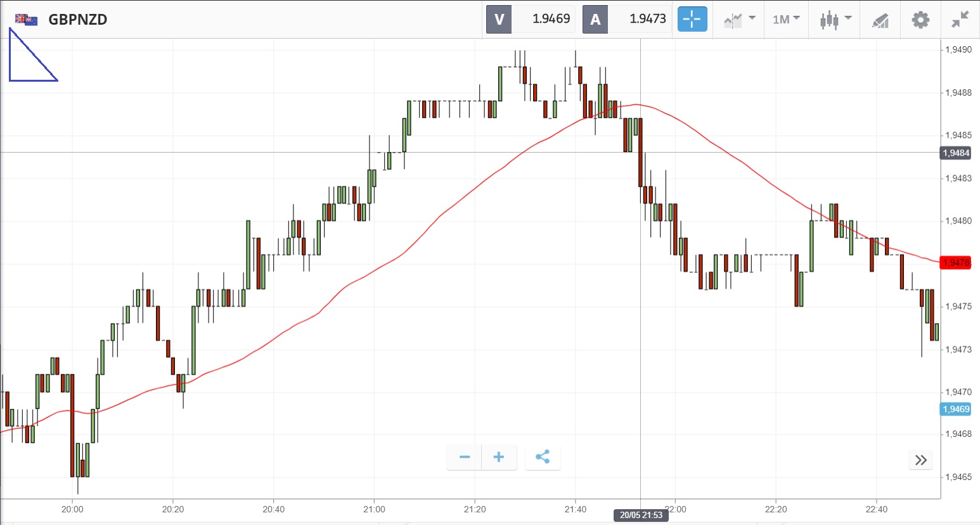The width and height of the screenshot is (980, 525).
Task: Click the GBPNZD symbol title
Action: (78, 20)
